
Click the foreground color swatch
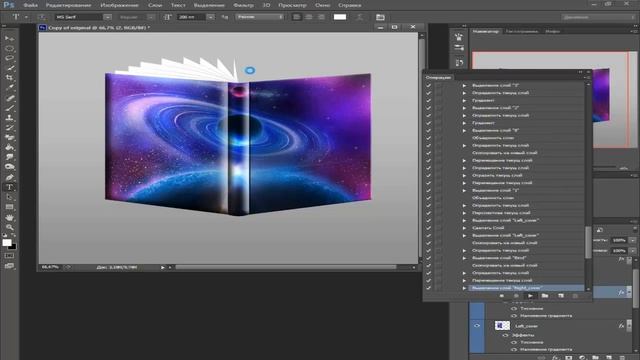point(7,242)
